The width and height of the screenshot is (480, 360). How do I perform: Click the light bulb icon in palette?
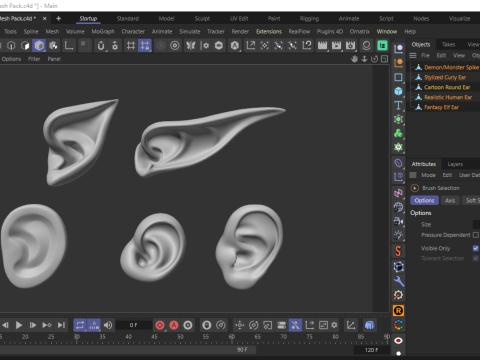[x=398, y=235]
